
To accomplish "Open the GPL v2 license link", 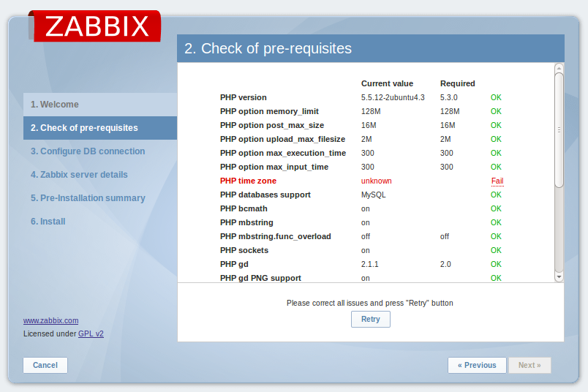I will [91, 333].
